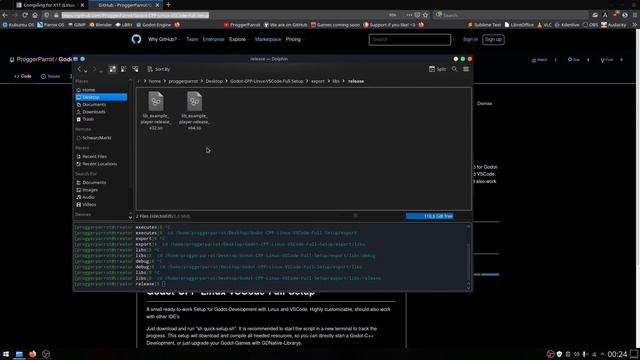640x360 pixels.
Task: Click 'home' in Dolphin breadcrumb path
Action: click(x=155, y=81)
